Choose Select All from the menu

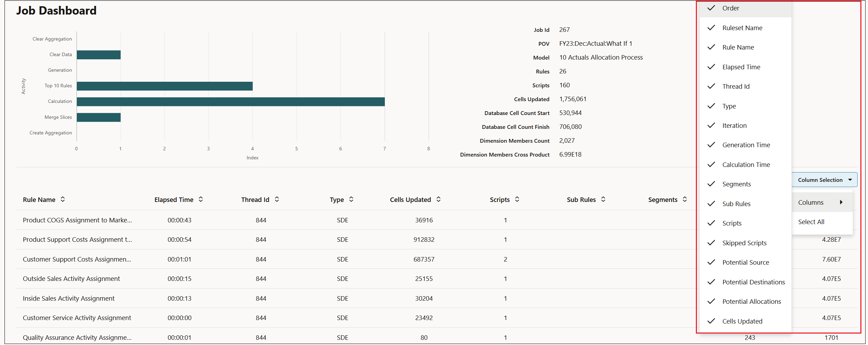click(811, 222)
